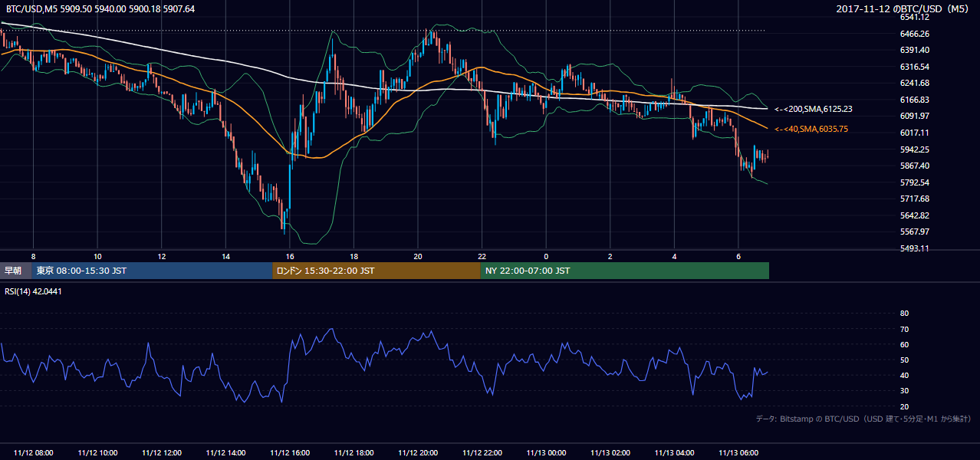Click the '11/13 00:00' time axis label
The width and height of the screenshot is (980, 460).
click(x=546, y=453)
